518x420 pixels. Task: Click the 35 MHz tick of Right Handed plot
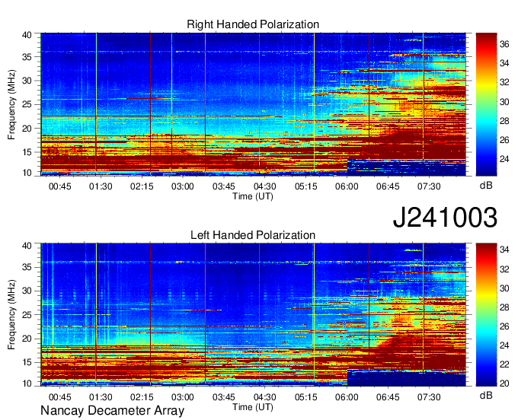(x=27, y=57)
